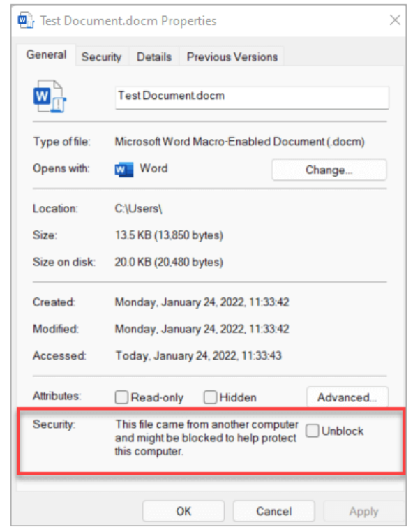The height and width of the screenshot is (532, 413).
Task: Open Advanced... attributes settings
Action: pos(347,397)
